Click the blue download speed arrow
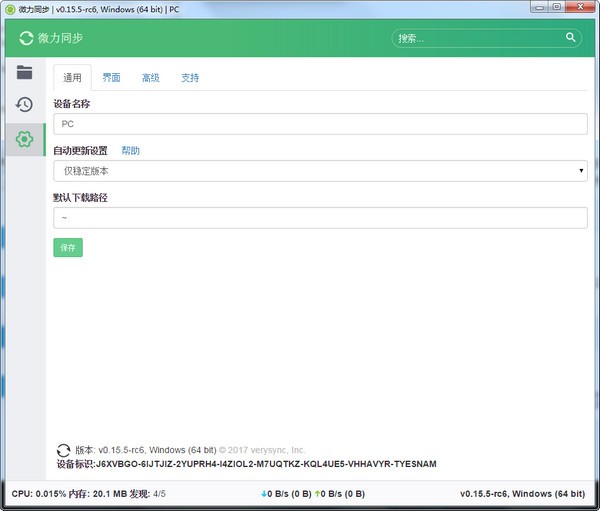 coord(263,494)
